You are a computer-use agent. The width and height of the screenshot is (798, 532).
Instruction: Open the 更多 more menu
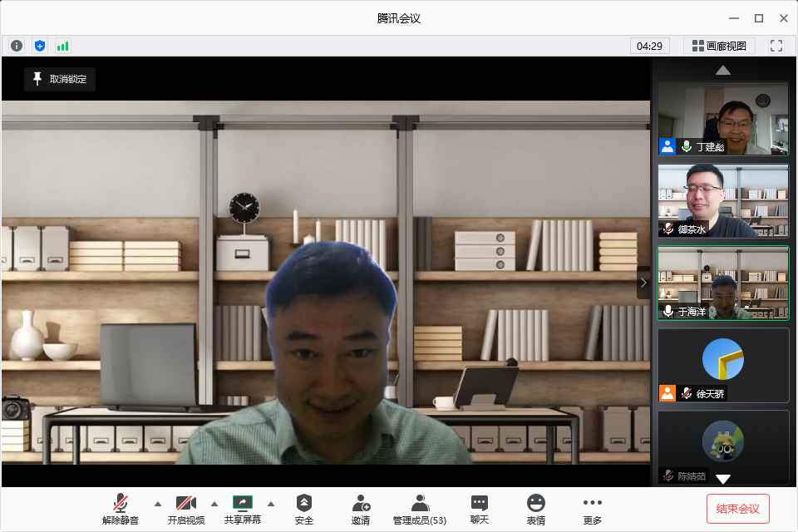pos(592,509)
